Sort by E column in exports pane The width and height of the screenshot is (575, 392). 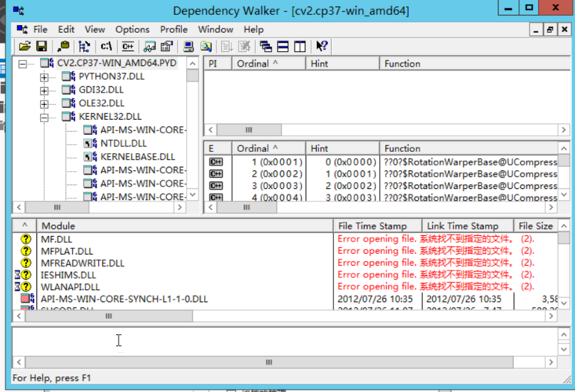tap(218, 148)
